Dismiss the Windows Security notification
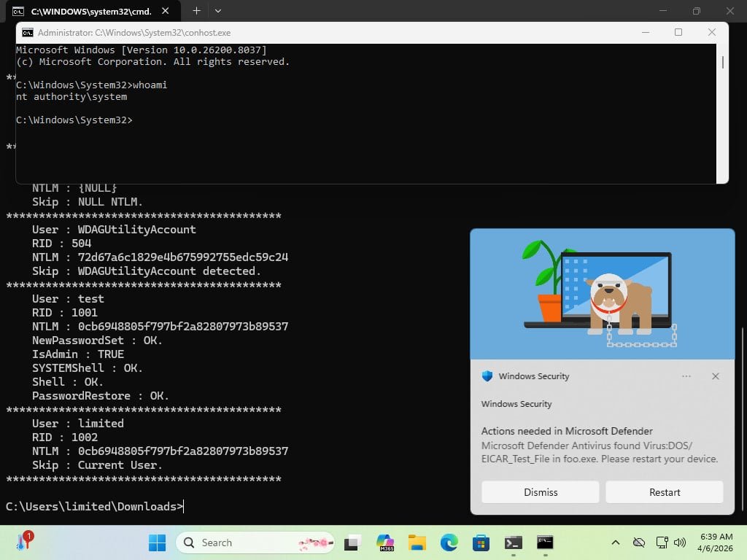 pyautogui.click(x=539, y=492)
